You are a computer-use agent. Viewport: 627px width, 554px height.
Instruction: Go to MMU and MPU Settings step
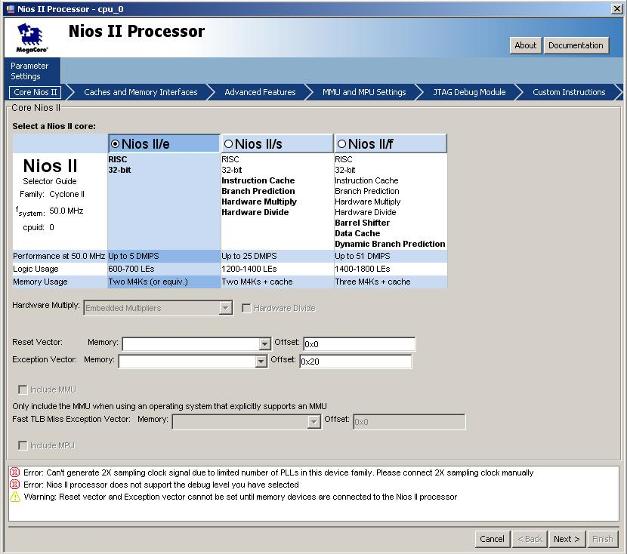coord(364,92)
